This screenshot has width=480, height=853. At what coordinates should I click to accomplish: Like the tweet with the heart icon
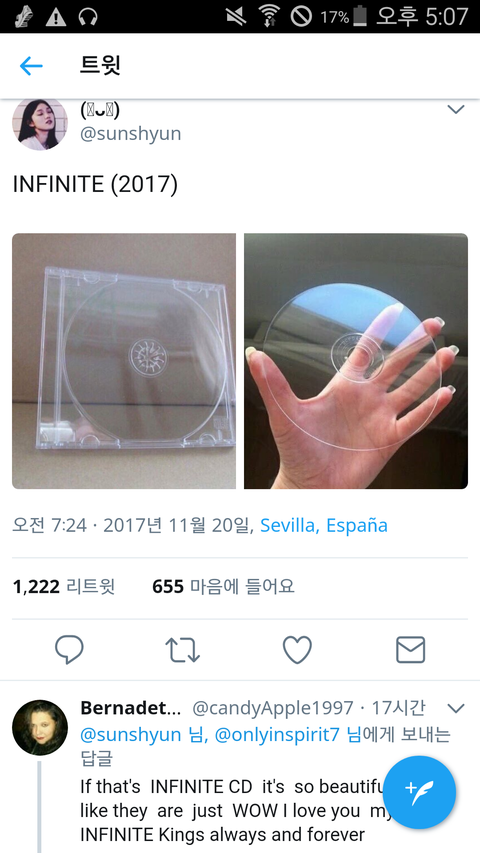(x=297, y=650)
